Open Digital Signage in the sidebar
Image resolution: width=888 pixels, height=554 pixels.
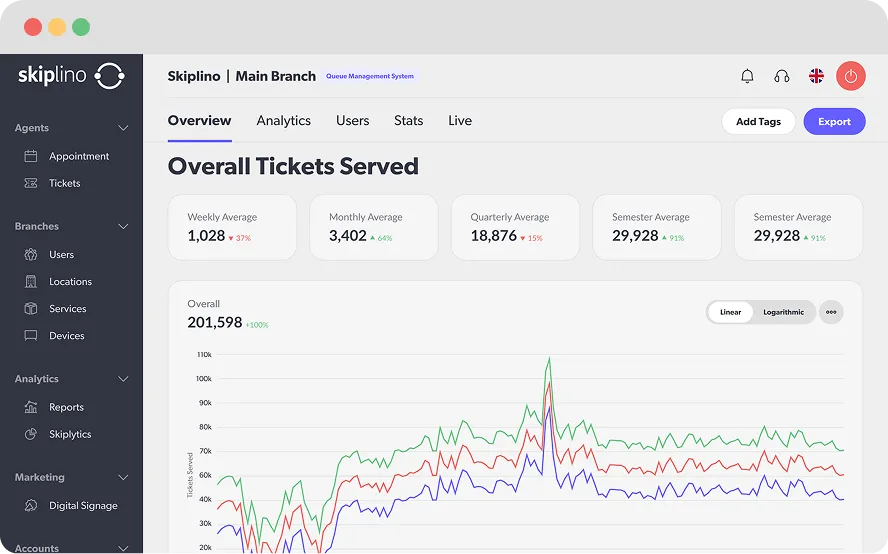(x=83, y=505)
